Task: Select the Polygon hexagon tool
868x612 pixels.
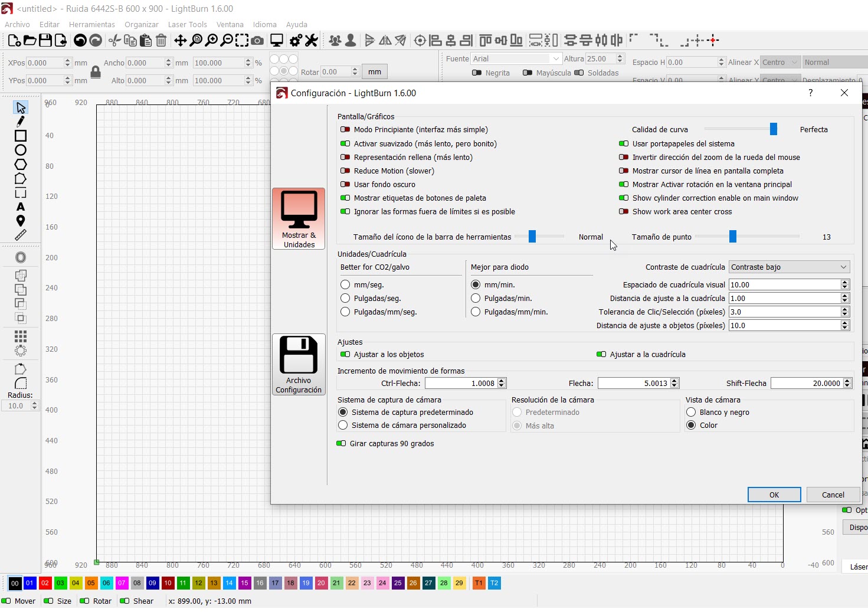Action: pos(21,164)
